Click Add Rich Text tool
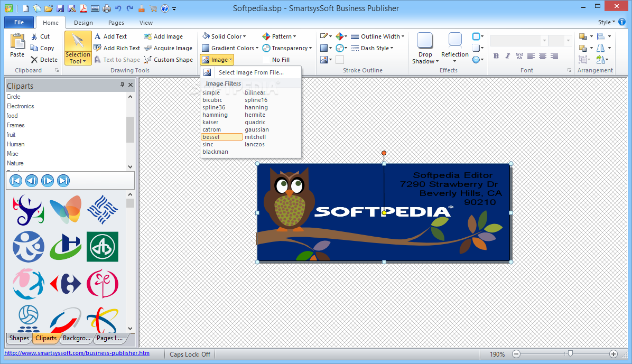The width and height of the screenshot is (632, 364). tap(117, 48)
